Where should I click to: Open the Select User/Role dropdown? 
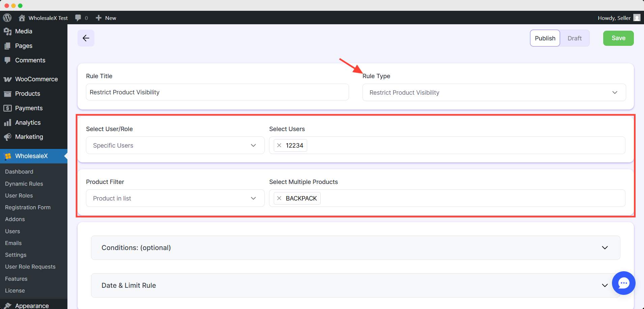tap(175, 145)
